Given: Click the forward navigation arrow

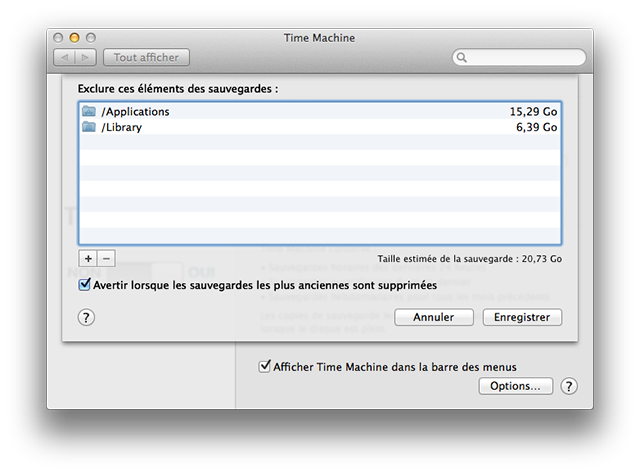Looking at the screenshot, I should (86, 58).
